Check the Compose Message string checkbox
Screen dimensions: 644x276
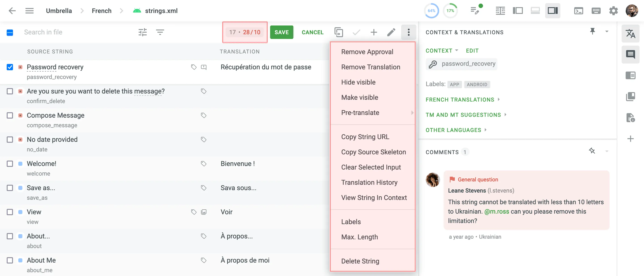click(x=10, y=115)
